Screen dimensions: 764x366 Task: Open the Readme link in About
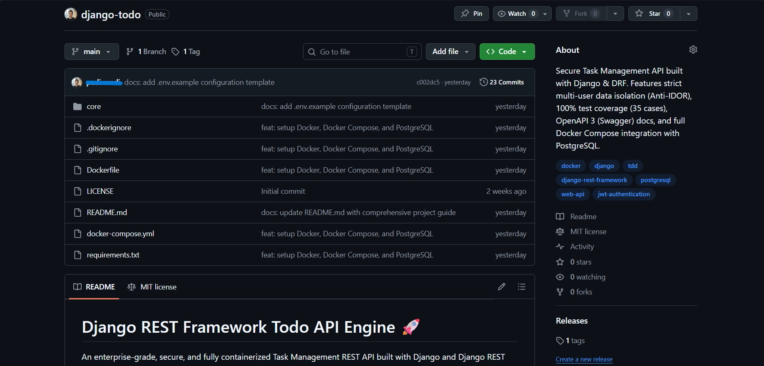tap(576, 217)
